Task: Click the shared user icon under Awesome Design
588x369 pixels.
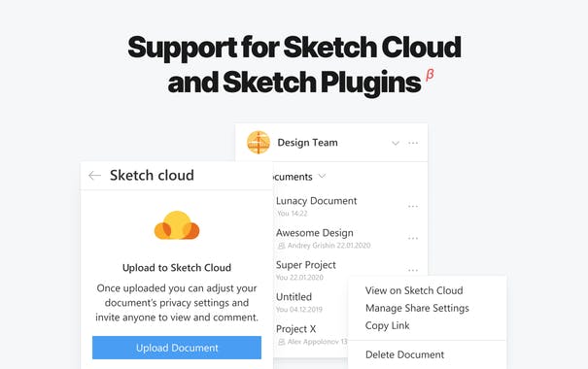Action: pyautogui.click(x=281, y=246)
